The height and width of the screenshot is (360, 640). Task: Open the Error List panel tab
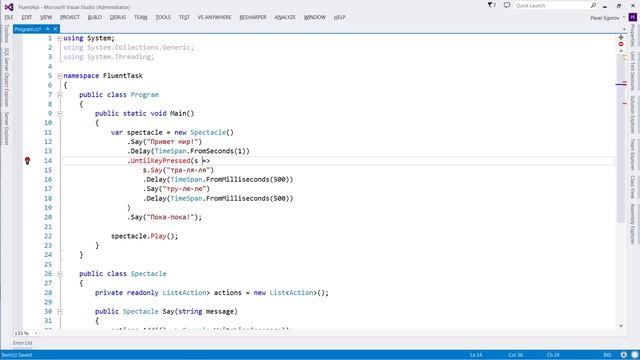coord(22,343)
